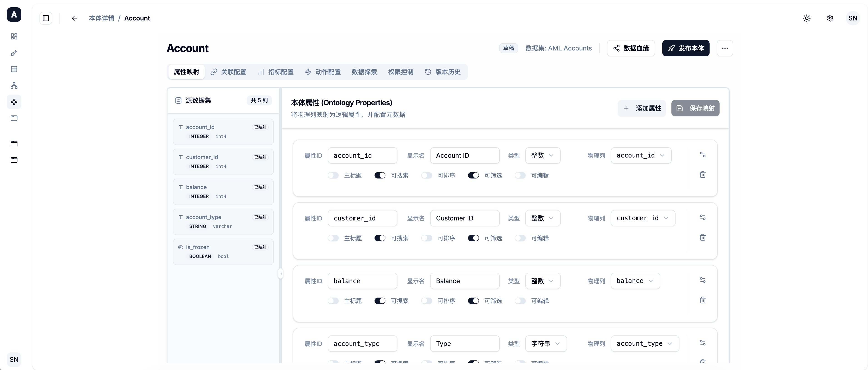
Task: Click the 发布本体 button
Action: tap(686, 48)
